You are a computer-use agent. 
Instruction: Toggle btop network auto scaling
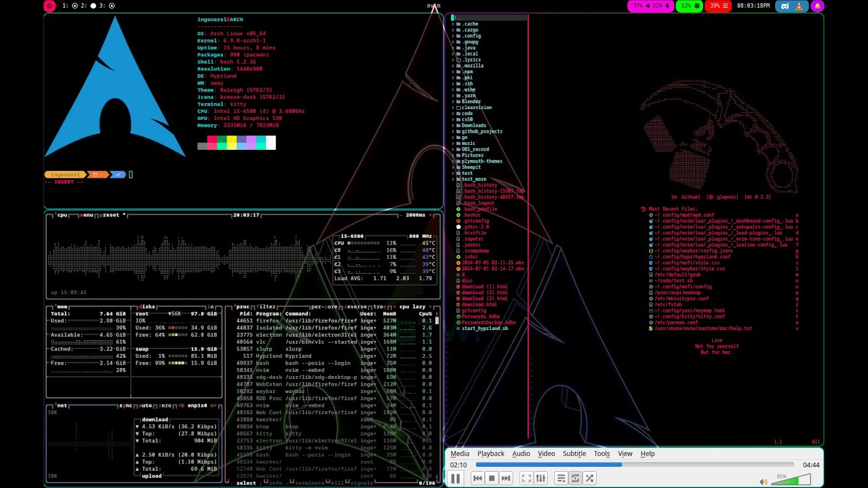(x=146, y=405)
